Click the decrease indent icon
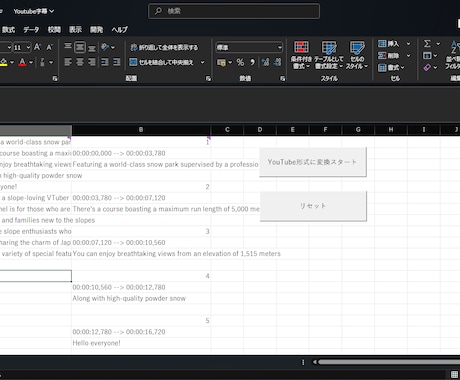 [105, 62]
